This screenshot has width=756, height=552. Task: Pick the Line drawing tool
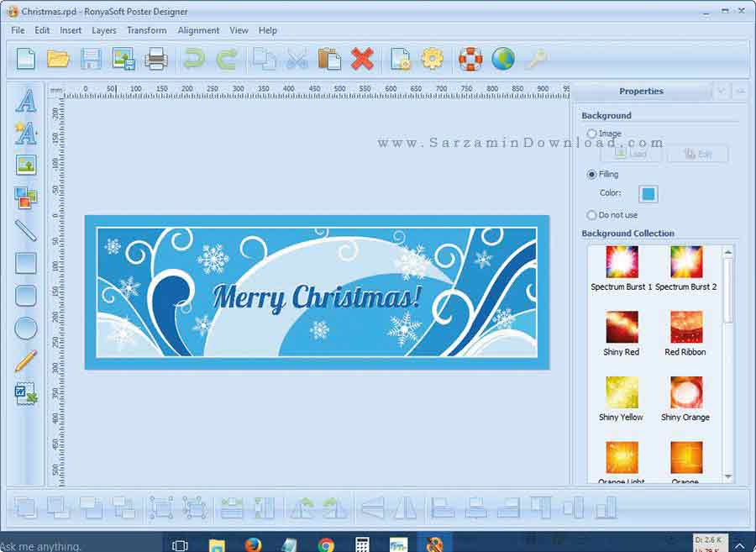pos(26,230)
